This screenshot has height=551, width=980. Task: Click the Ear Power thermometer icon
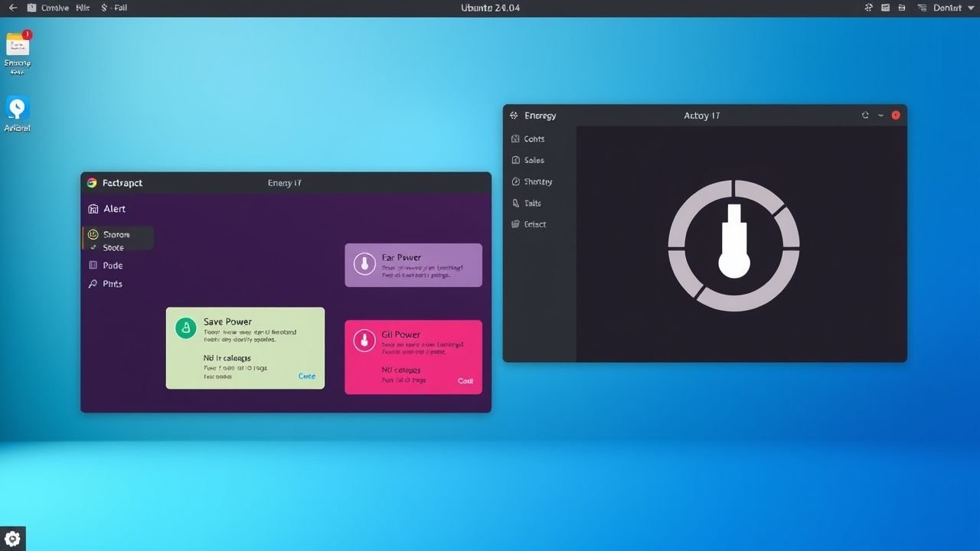(364, 265)
